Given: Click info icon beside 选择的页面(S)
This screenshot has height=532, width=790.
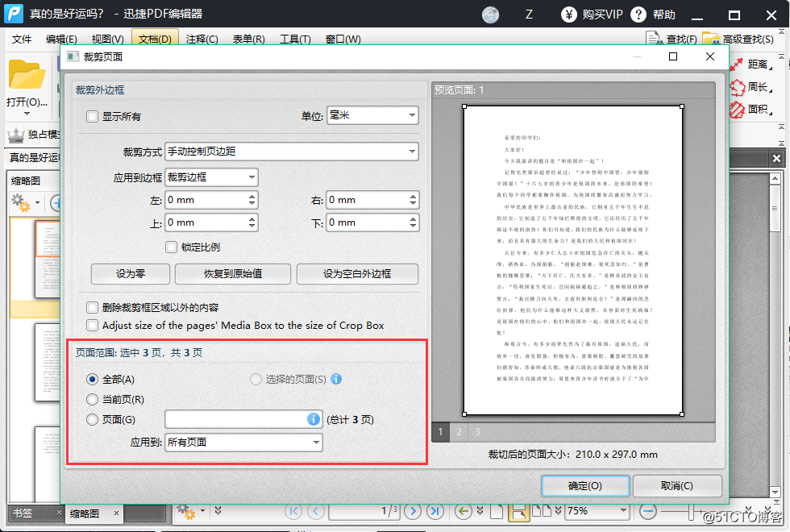Looking at the screenshot, I should (x=336, y=379).
